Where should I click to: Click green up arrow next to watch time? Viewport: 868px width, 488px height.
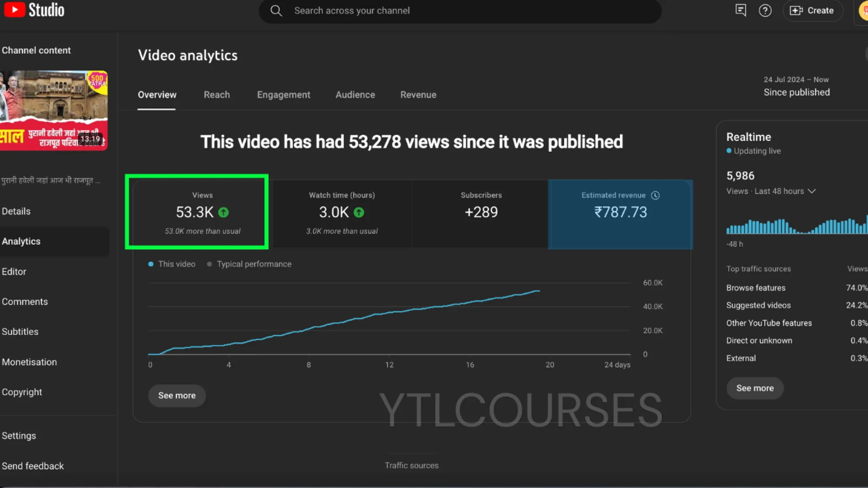pyautogui.click(x=359, y=213)
